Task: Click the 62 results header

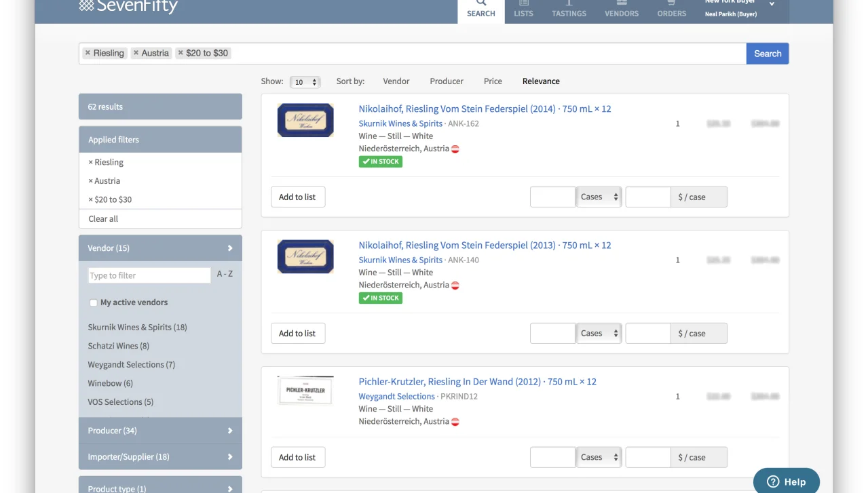Action: click(160, 106)
